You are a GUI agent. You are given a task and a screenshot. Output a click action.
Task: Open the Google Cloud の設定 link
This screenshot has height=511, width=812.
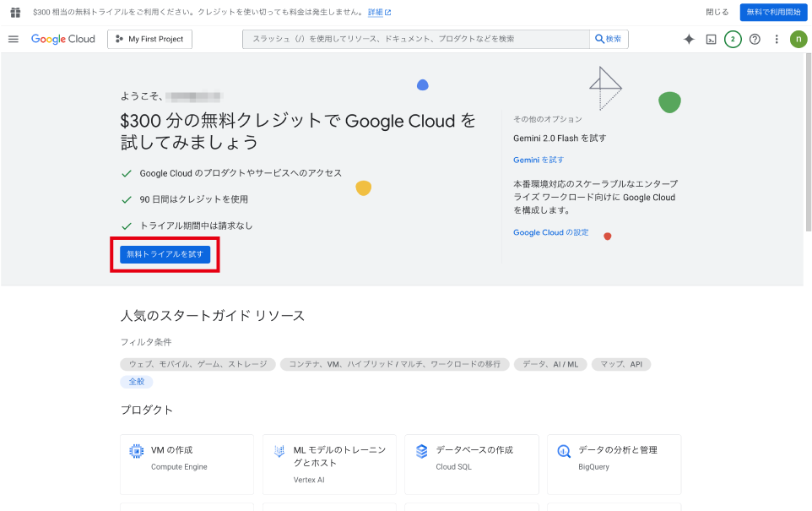pyautogui.click(x=550, y=232)
